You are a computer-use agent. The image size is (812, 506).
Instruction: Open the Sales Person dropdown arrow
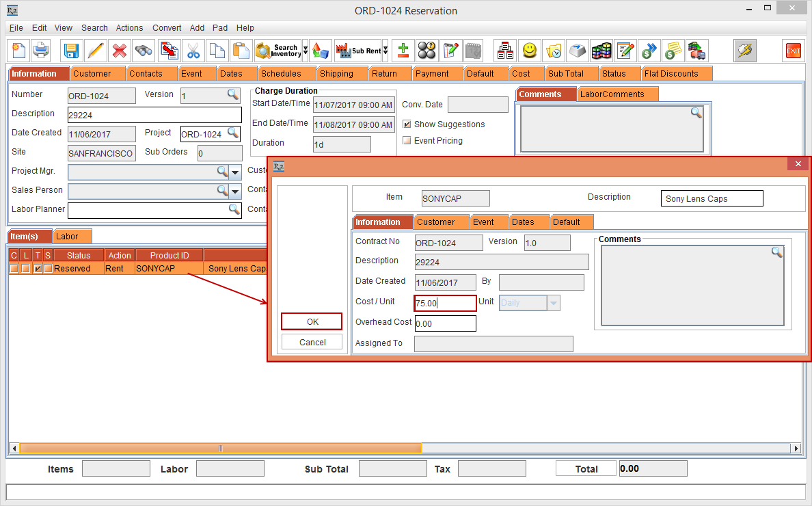[235, 191]
